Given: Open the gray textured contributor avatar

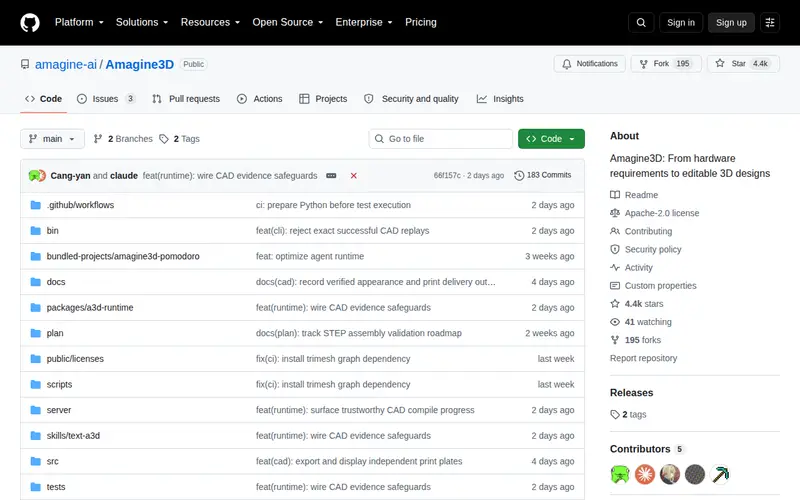Looking at the screenshot, I should (695, 474).
